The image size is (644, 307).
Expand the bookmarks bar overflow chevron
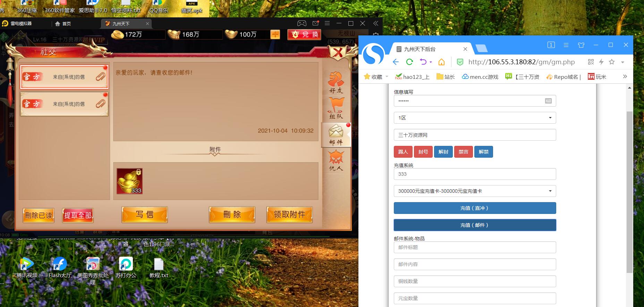pos(625,76)
